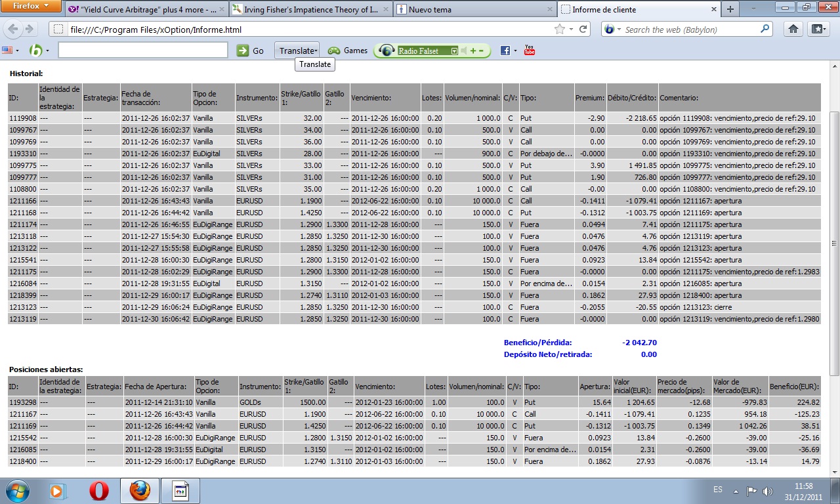Bookmark this page with the star icon
840x504 pixels.
[559, 30]
